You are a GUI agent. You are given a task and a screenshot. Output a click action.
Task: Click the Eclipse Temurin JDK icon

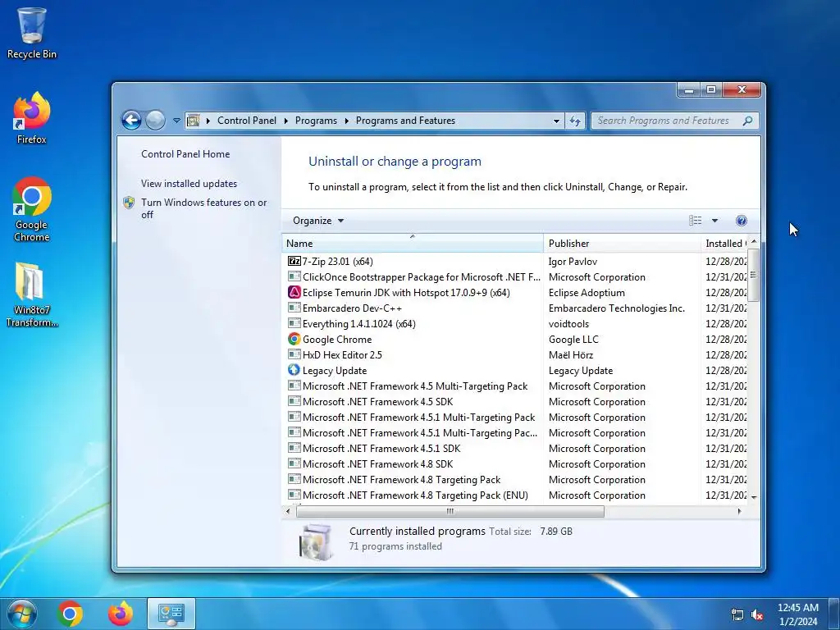coord(294,293)
